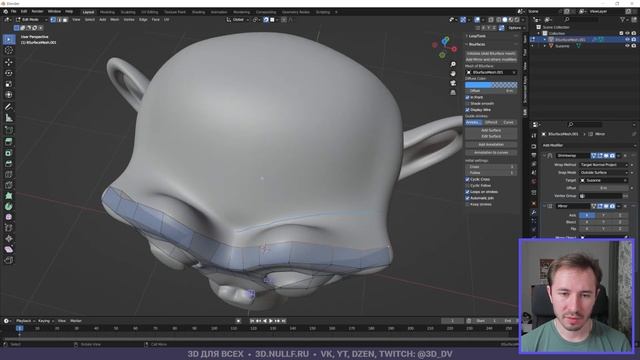Select the Rotate tool

point(9,73)
